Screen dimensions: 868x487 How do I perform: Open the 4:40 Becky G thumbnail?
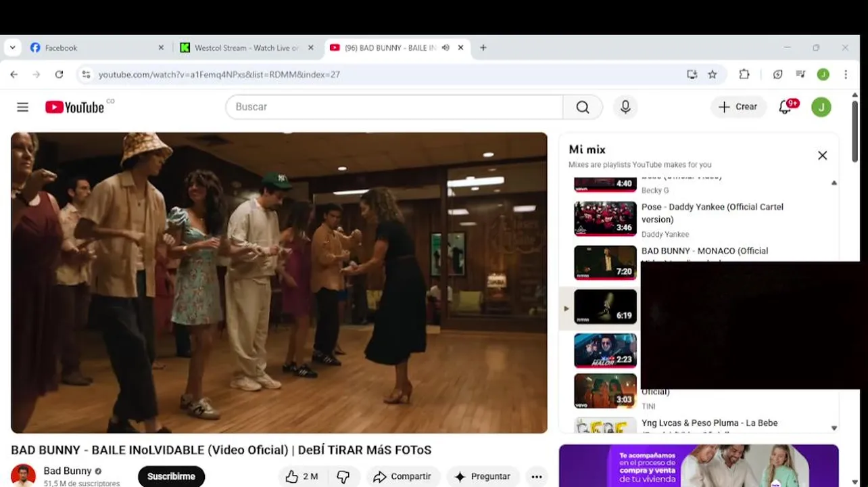(605, 185)
